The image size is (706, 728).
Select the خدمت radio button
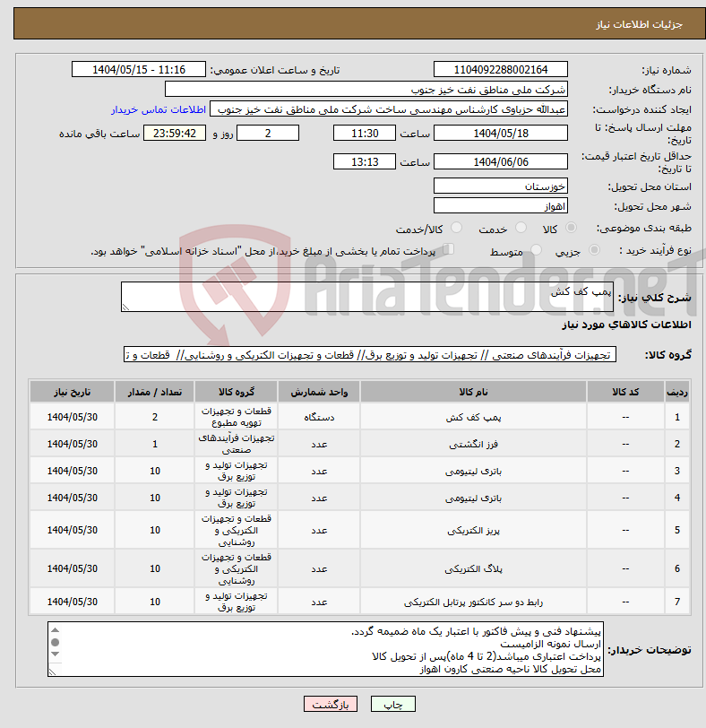pyautogui.click(x=521, y=228)
